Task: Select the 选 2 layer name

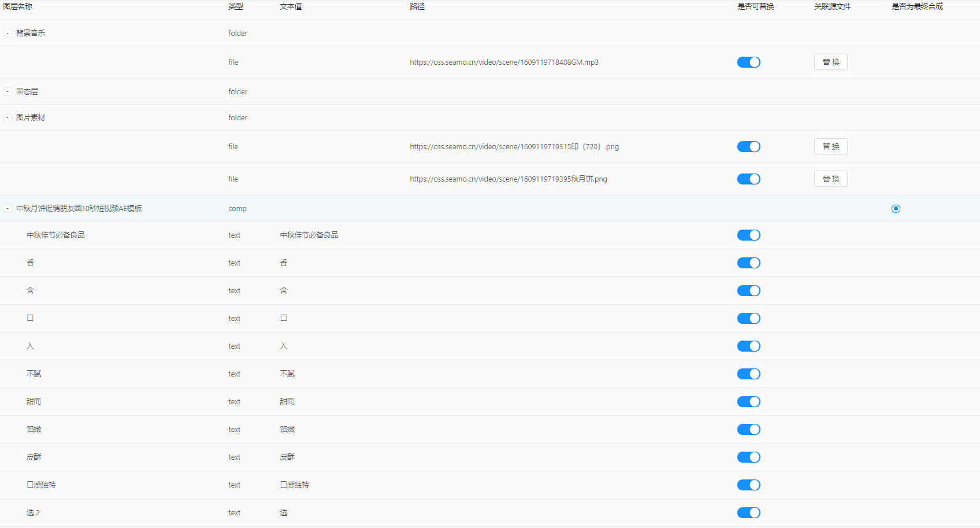Action: [x=33, y=513]
